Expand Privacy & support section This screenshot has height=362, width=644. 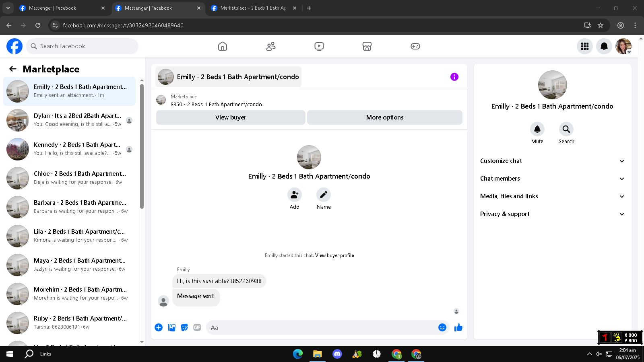[x=552, y=214]
